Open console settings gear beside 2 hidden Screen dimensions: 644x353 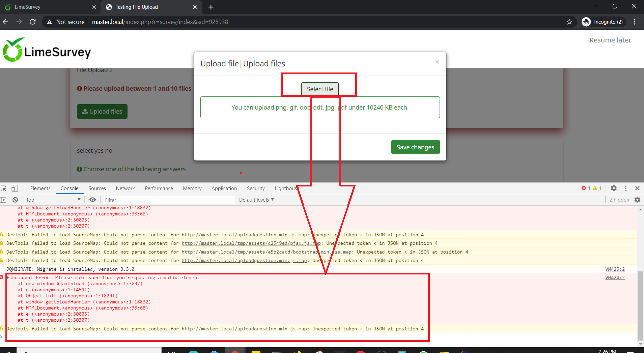click(637, 200)
